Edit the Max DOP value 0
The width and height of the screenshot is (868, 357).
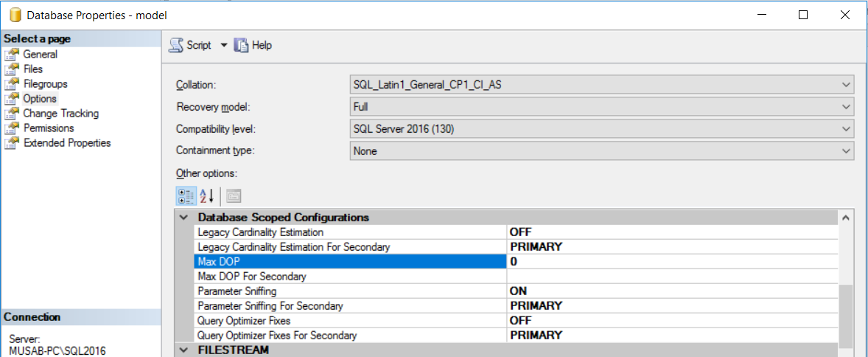pyautogui.click(x=673, y=261)
